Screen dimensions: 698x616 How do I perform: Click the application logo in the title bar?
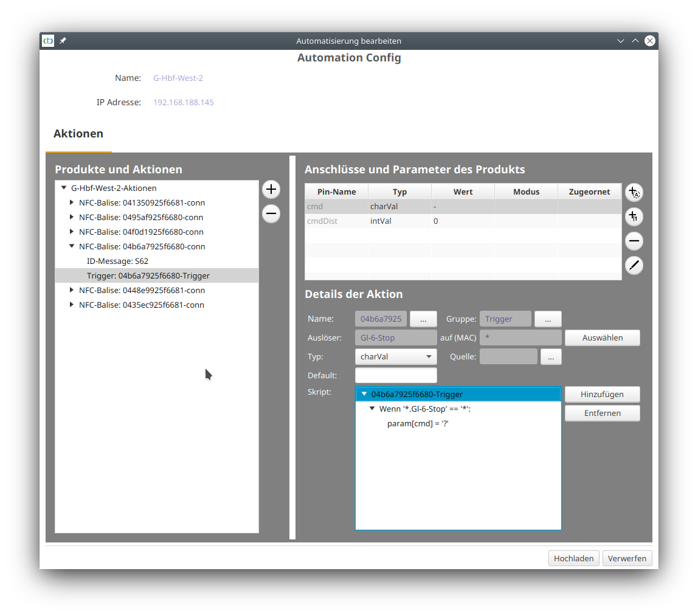pos(47,41)
